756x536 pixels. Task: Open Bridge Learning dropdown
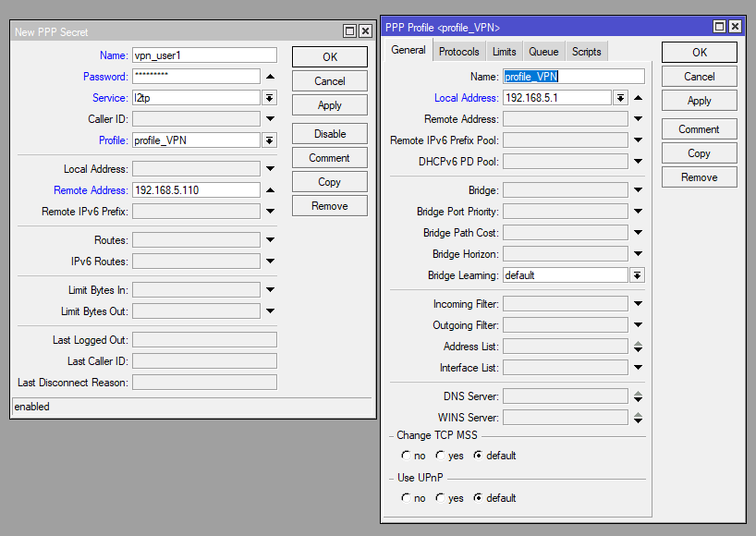click(x=638, y=275)
